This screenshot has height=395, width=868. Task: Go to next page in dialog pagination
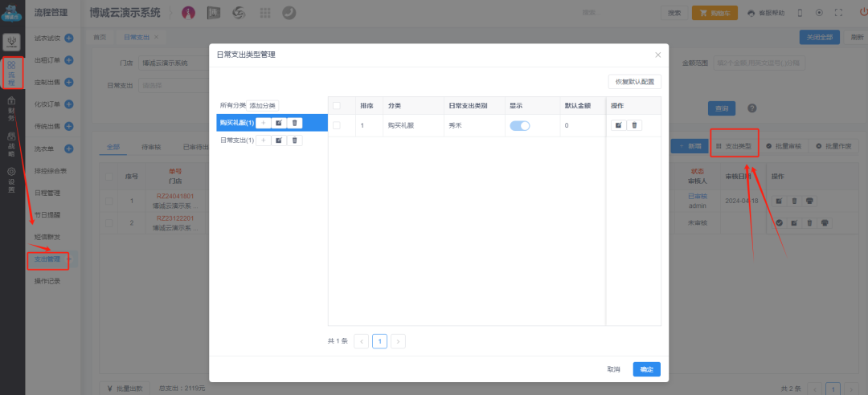click(399, 341)
